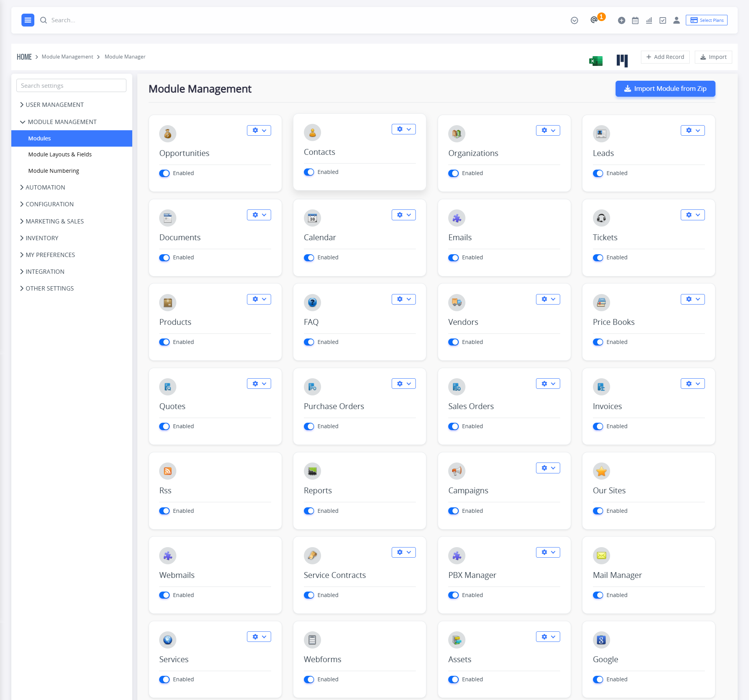Open the Assets settings gear dropdown
The height and width of the screenshot is (700, 749).
(548, 637)
